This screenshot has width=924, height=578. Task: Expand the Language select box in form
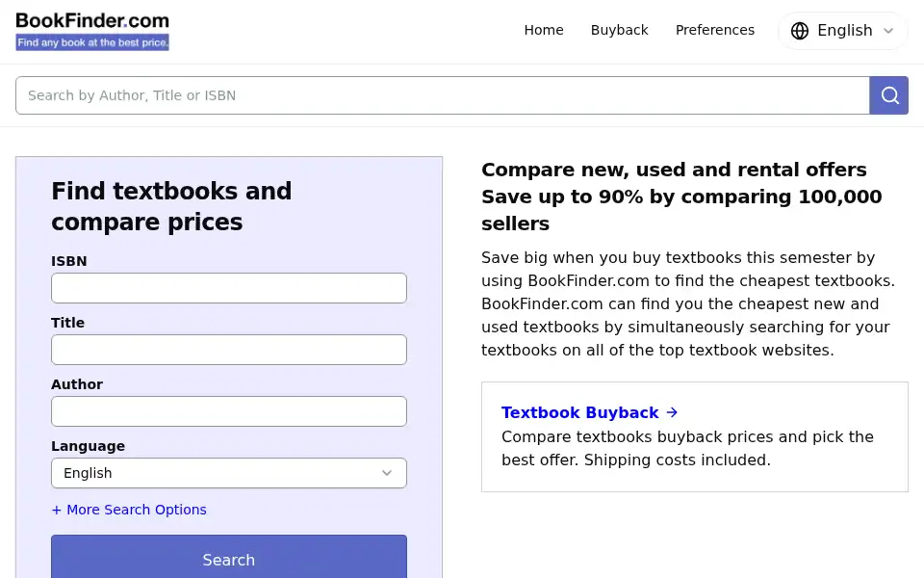(229, 473)
